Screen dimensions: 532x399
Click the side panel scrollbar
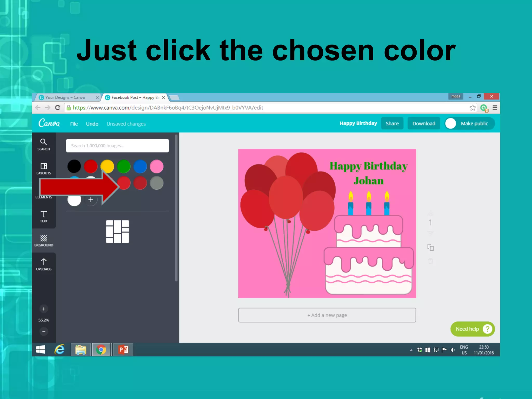click(176, 208)
